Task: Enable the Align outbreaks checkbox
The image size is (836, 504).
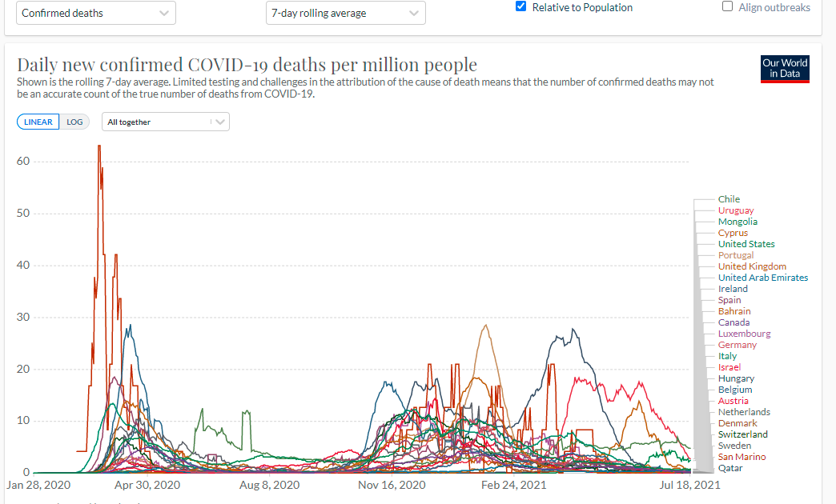Action: tap(728, 7)
